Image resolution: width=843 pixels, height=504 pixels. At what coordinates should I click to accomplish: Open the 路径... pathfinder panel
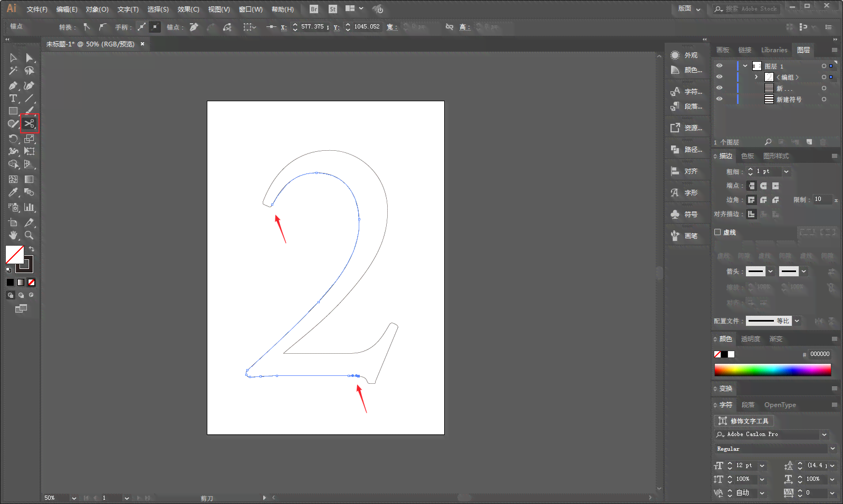click(x=687, y=150)
